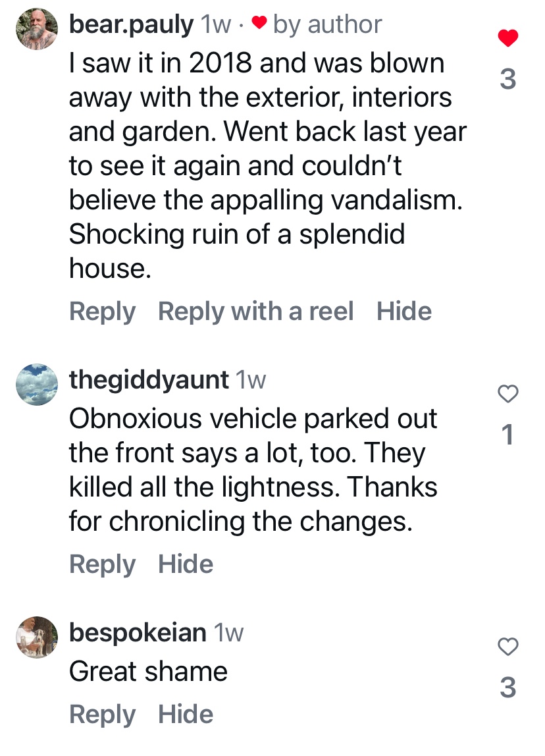View the 3 likes on bear.pauly's comment

tap(507, 79)
